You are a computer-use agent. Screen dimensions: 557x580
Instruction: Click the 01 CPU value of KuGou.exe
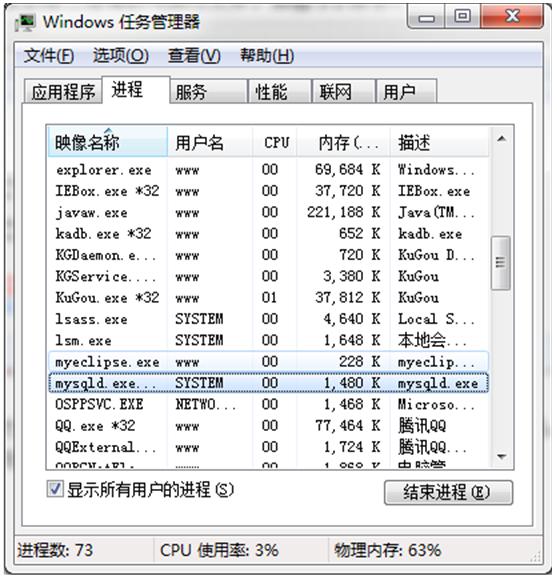(269, 298)
